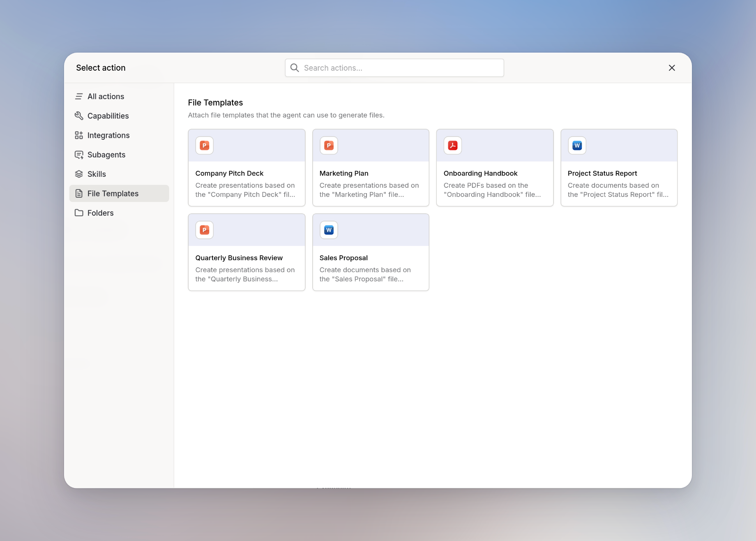
Task: Select the Company Pitch Deck title
Action: [x=229, y=173]
